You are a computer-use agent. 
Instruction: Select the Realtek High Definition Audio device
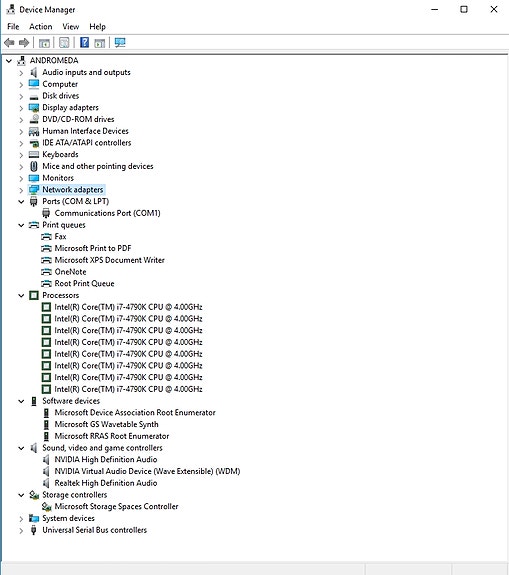pos(106,483)
